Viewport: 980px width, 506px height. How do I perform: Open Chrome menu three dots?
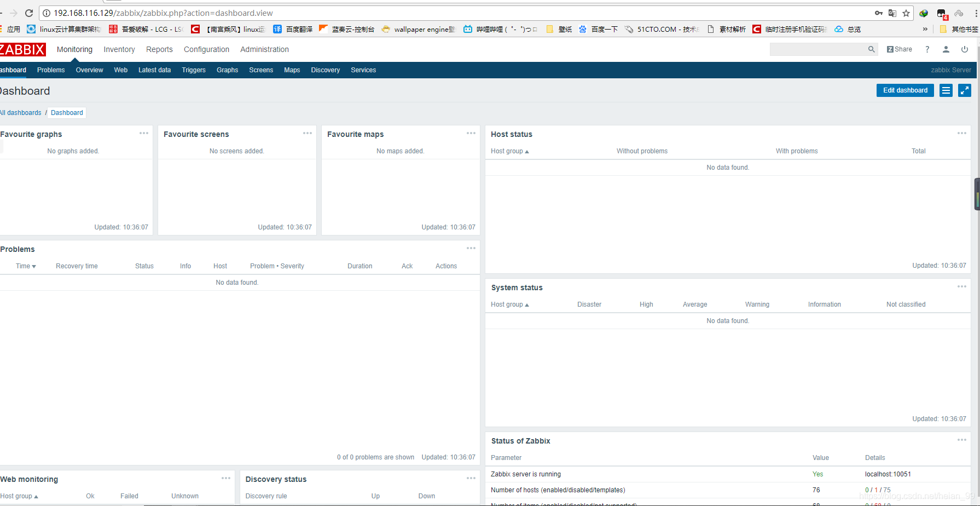[x=977, y=13]
